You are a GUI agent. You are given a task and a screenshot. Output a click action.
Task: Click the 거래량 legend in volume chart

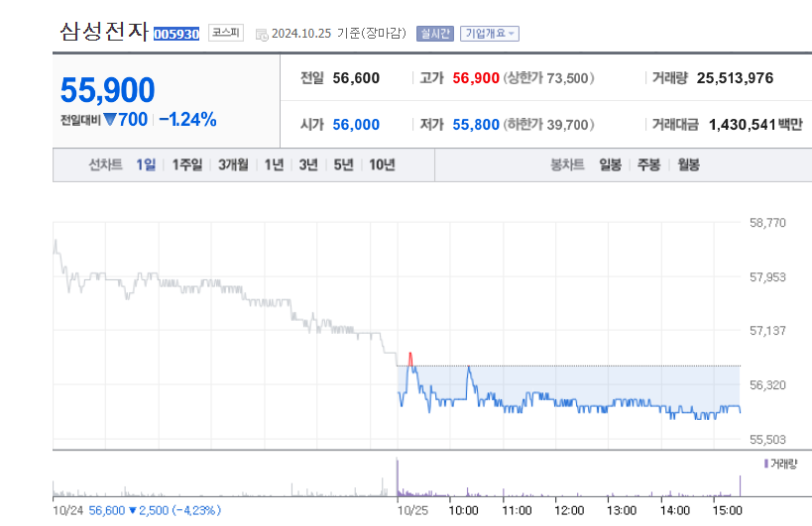click(781, 464)
